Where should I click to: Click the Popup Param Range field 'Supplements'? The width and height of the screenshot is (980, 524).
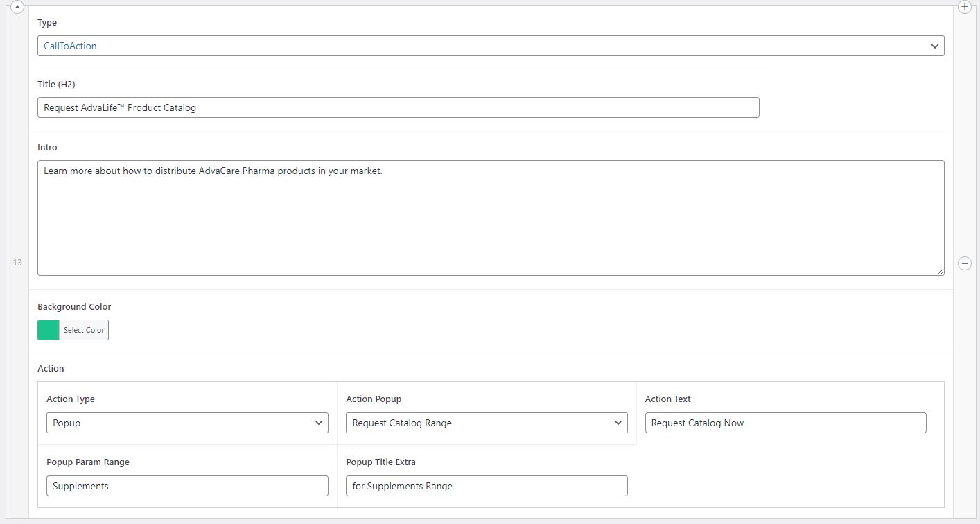pyautogui.click(x=187, y=486)
